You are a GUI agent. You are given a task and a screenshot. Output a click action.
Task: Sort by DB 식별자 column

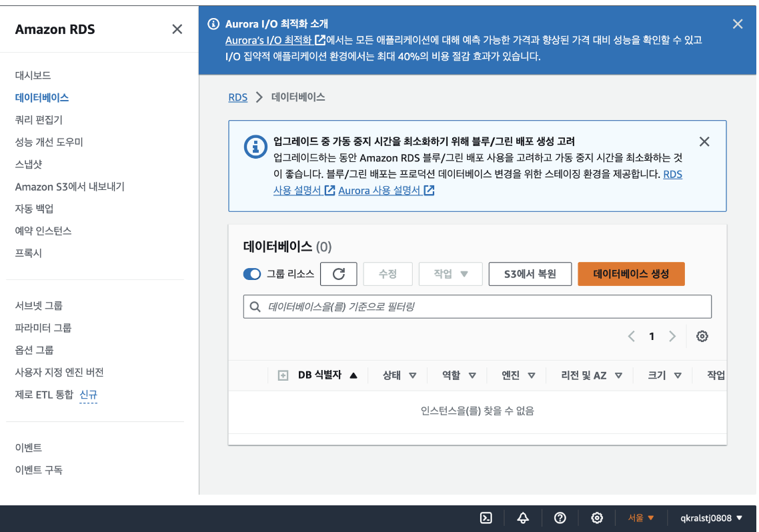coord(327,375)
